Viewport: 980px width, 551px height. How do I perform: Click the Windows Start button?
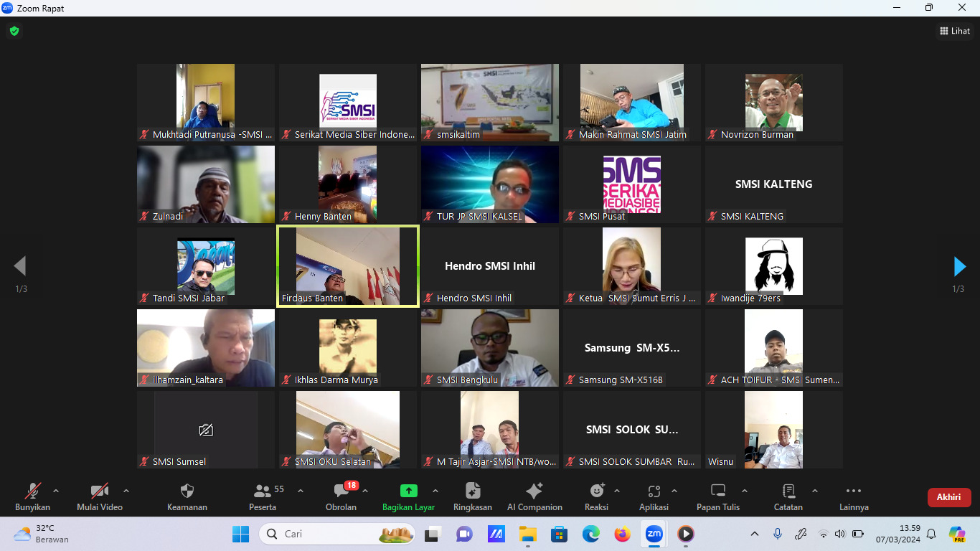pyautogui.click(x=240, y=534)
